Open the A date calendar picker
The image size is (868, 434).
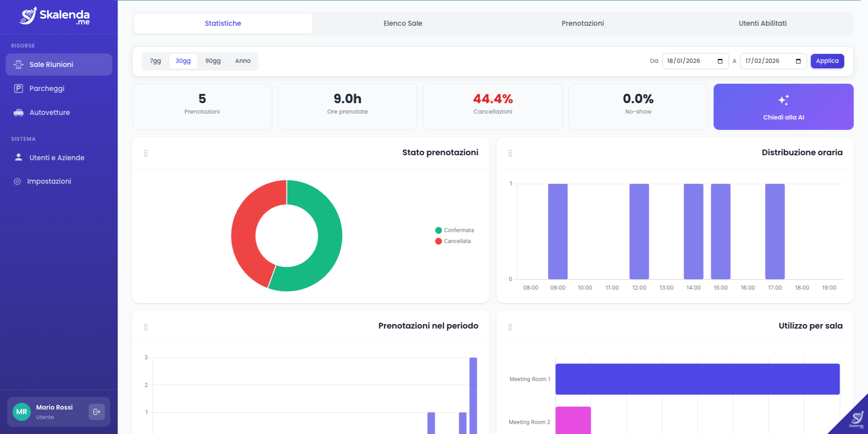click(798, 61)
